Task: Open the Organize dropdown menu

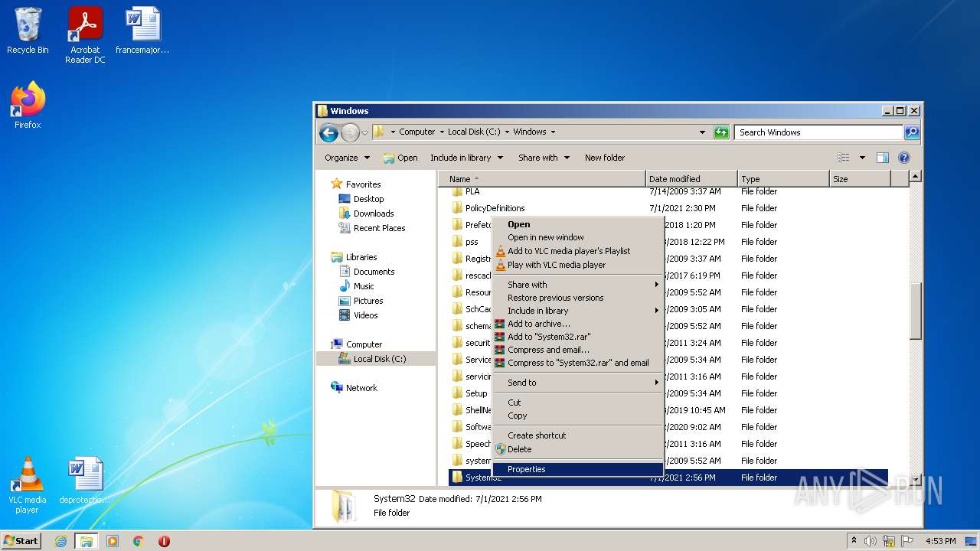Action: (347, 158)
